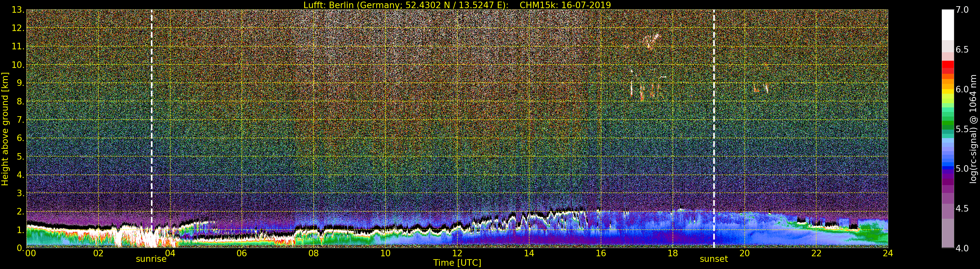Select the '3.' height axis tick label
Viewport: 980px width, 269px height.
point(21,193)
